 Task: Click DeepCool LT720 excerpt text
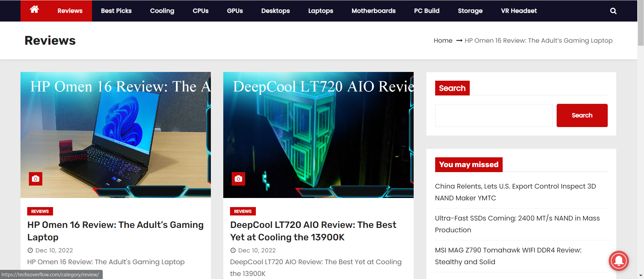click(x=316, y=268)
